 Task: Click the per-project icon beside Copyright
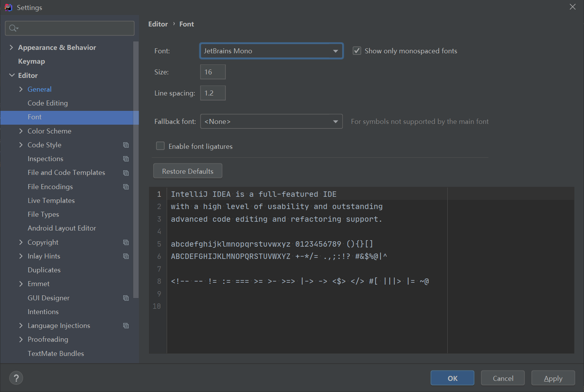(x=126, y=242)
